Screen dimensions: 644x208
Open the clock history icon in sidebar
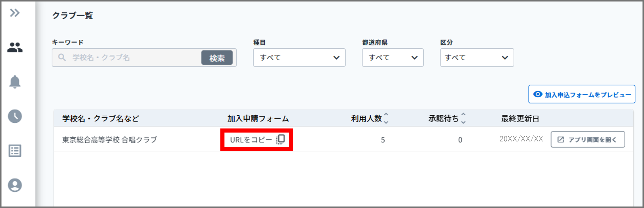click(15, 116)
